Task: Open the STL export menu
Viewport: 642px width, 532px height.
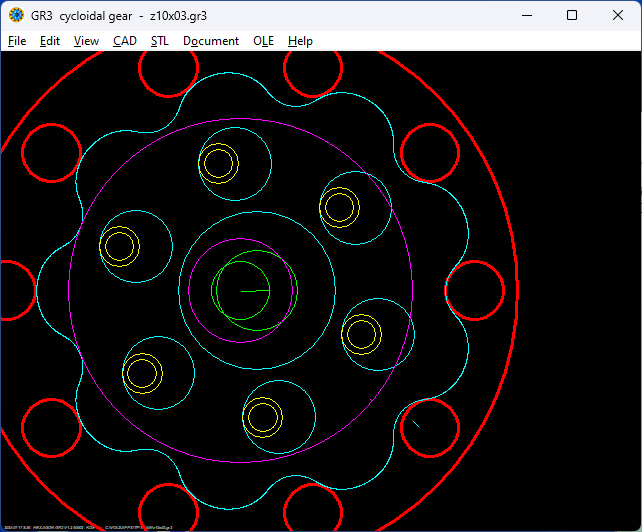Action: [x=160, y=41]
